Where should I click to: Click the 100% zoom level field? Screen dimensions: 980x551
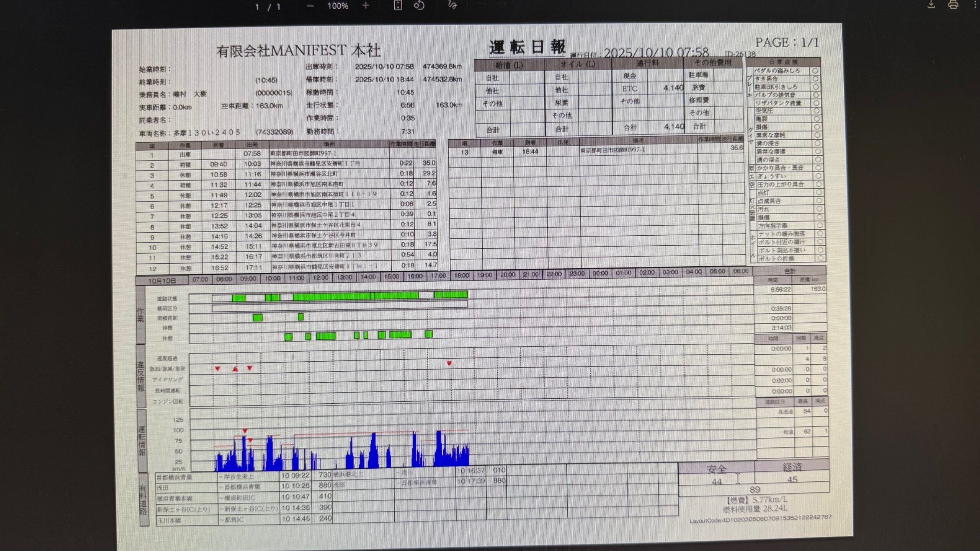338,6
